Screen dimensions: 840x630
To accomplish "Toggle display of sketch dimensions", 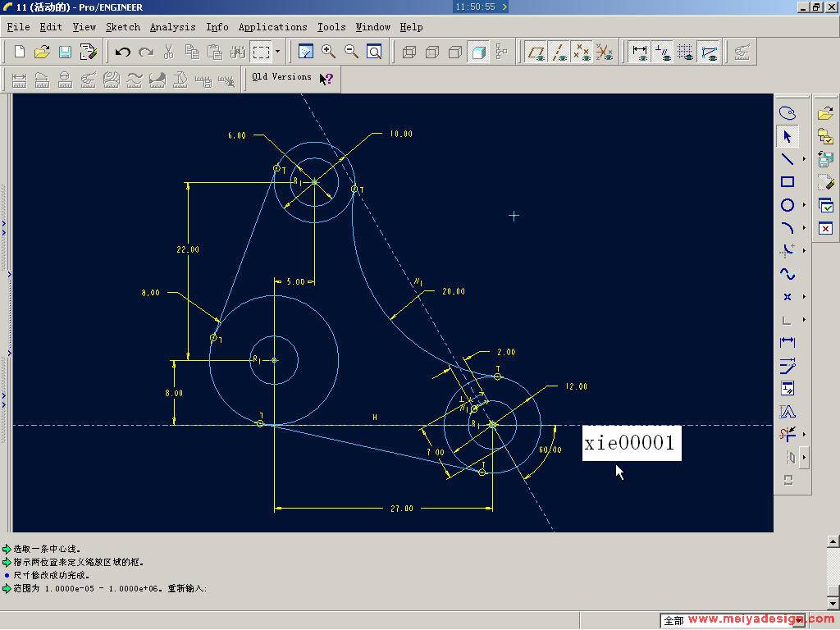I will pyautogui.click(x=640, y=52).
